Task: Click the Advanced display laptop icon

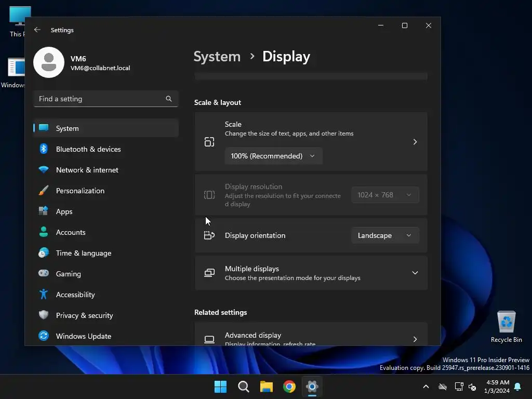Action: tap(209, 339)
